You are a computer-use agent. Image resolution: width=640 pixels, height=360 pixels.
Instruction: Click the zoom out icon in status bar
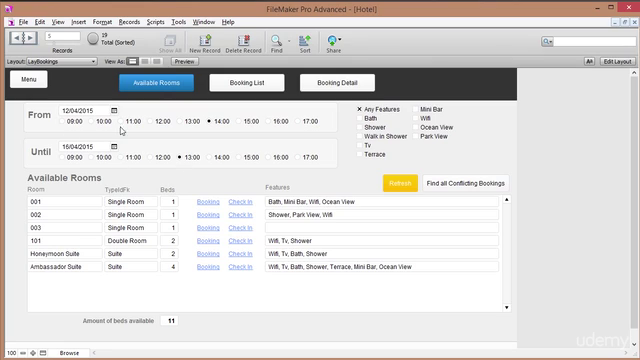(23, 353)
